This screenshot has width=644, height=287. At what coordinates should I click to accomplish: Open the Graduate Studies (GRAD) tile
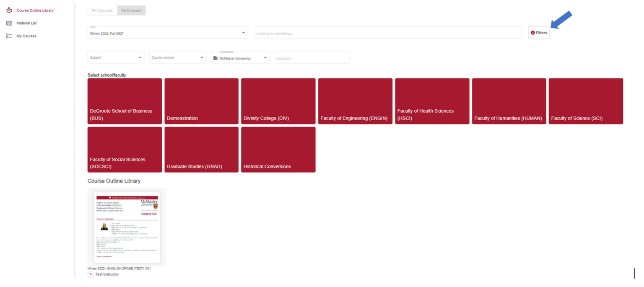(201, 150)
